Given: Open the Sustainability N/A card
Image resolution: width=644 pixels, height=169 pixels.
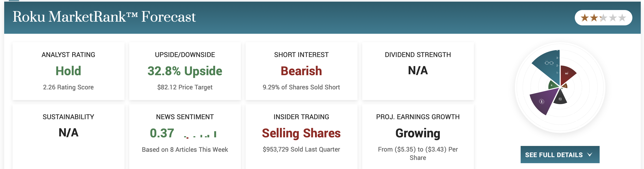Looking at the screenshot, I should pyautogui.click(x=68, y=133).
